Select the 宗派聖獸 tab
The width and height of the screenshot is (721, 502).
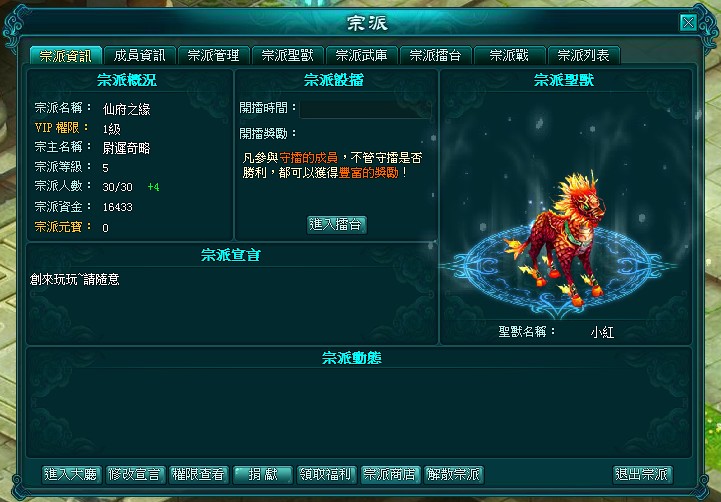coord(288,56)
